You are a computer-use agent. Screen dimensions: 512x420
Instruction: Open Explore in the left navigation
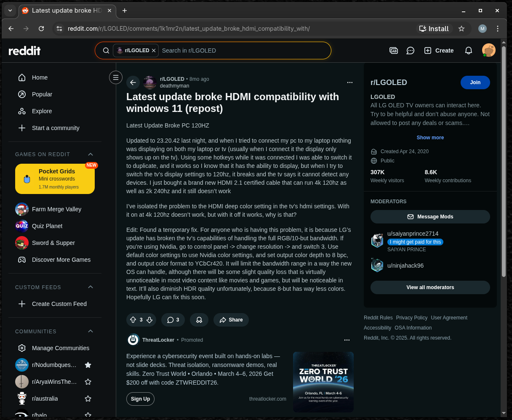42,111
